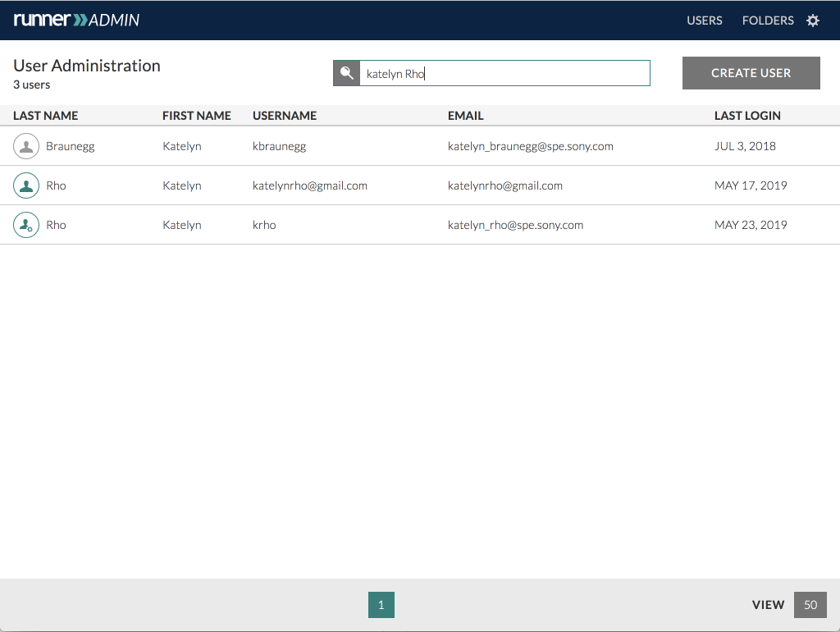Sort by LAST LOGIN column
Image resolution: width=840 pixels, height=632 pixels.
coord(747,116)
